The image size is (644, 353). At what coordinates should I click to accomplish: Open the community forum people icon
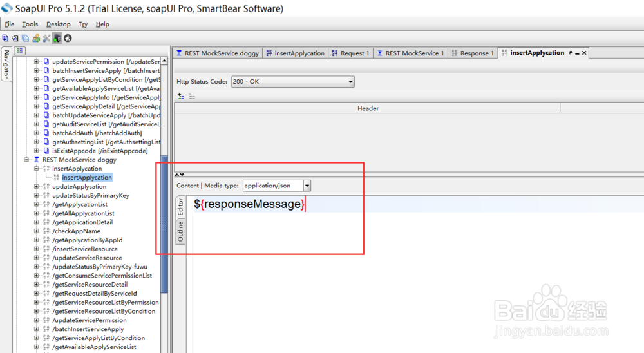click(36, 38)
